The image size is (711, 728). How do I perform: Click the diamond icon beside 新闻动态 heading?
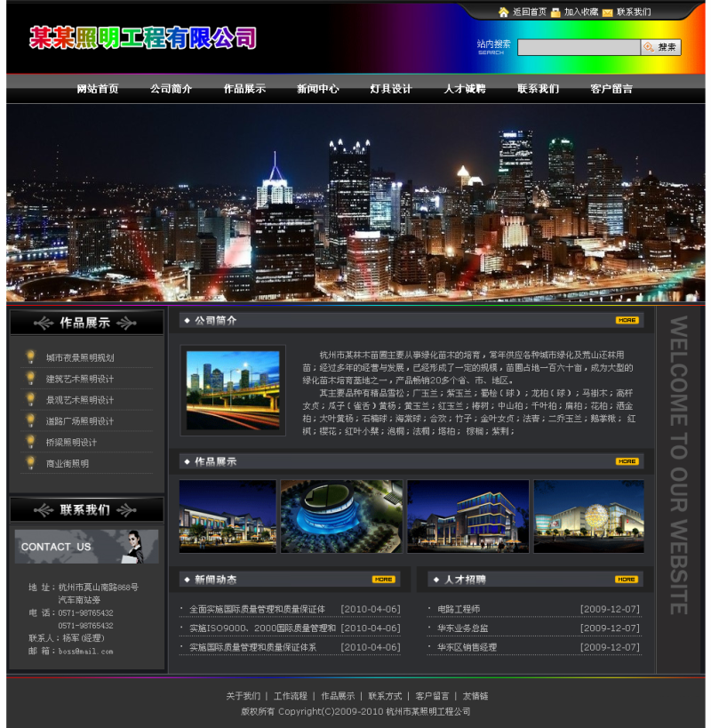(x=188, y=578)
